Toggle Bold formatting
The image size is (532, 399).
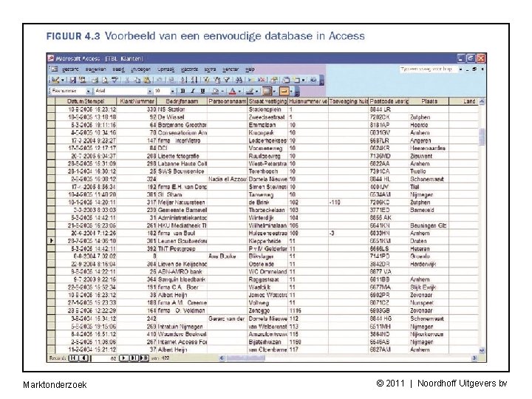pos(183,91)
